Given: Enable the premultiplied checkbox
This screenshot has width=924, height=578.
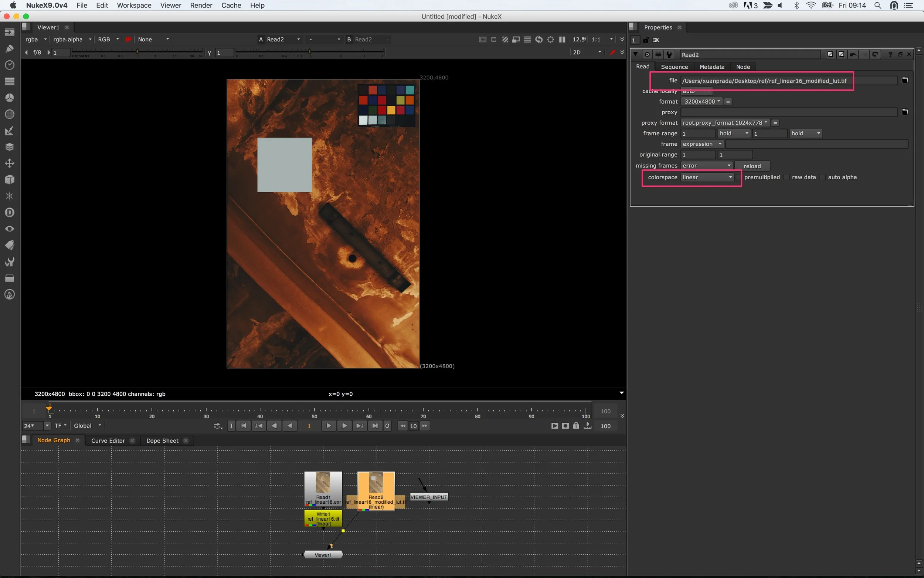Looking at the screenshot, I should (739, 177).
